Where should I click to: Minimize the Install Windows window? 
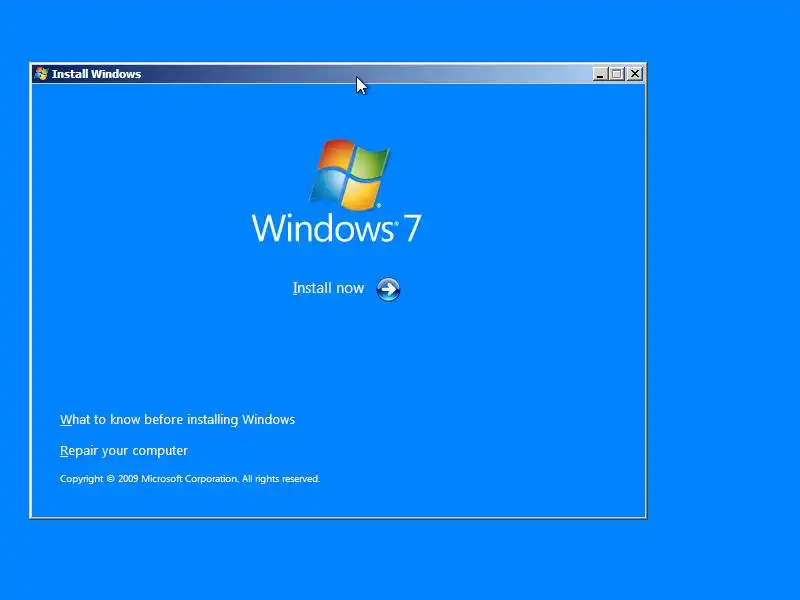[x=600, y=74]
